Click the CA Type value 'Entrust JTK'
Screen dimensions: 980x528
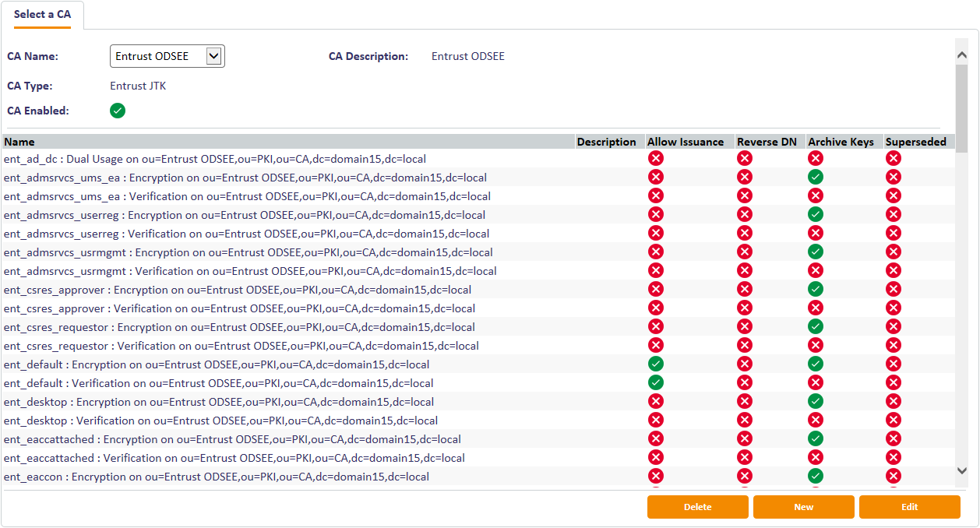click(138, 86)
